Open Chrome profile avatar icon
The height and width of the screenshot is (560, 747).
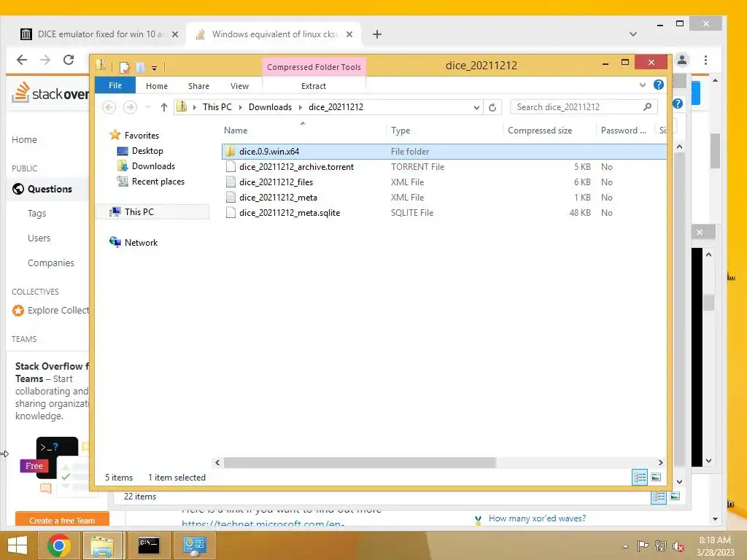(x=682, y=60)
